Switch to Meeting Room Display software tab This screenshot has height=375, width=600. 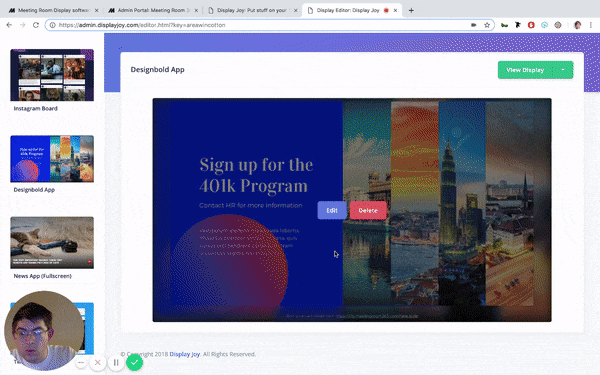(x=54, y=10)
